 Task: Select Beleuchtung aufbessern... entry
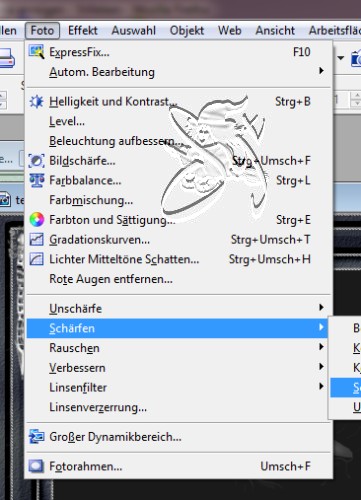tap(180, 141)
